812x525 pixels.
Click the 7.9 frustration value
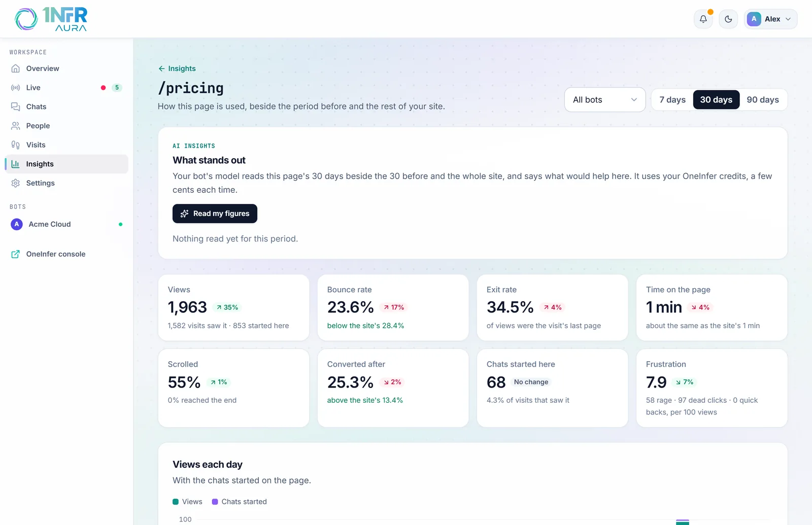656,382
